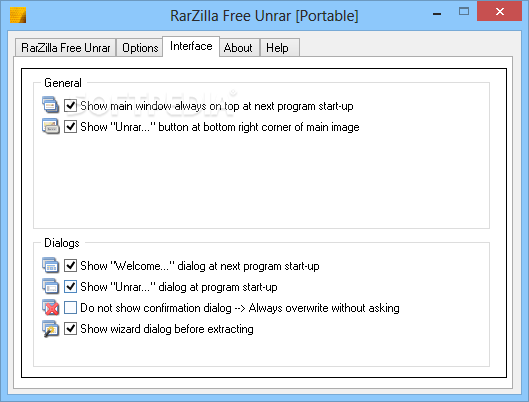Enable Do not show confirmation dialog checkbox

click(71, 308)
